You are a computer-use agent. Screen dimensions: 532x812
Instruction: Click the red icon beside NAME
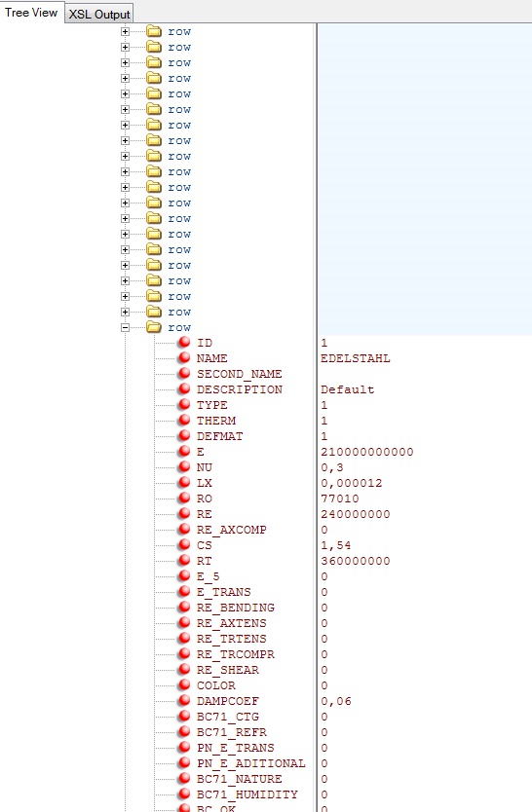[x=184, y=357]
